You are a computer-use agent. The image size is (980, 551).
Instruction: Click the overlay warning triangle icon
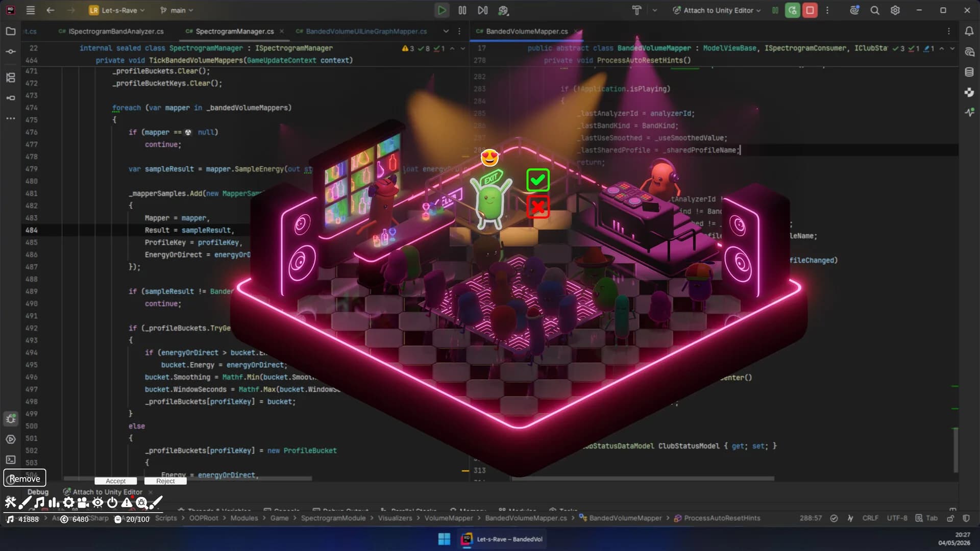(127, 503)
